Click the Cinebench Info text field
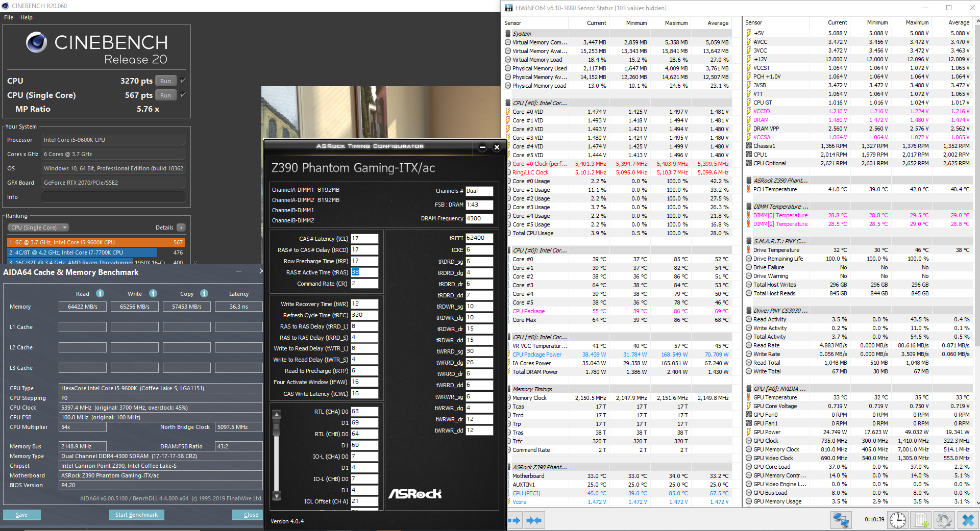 (113, 197)
